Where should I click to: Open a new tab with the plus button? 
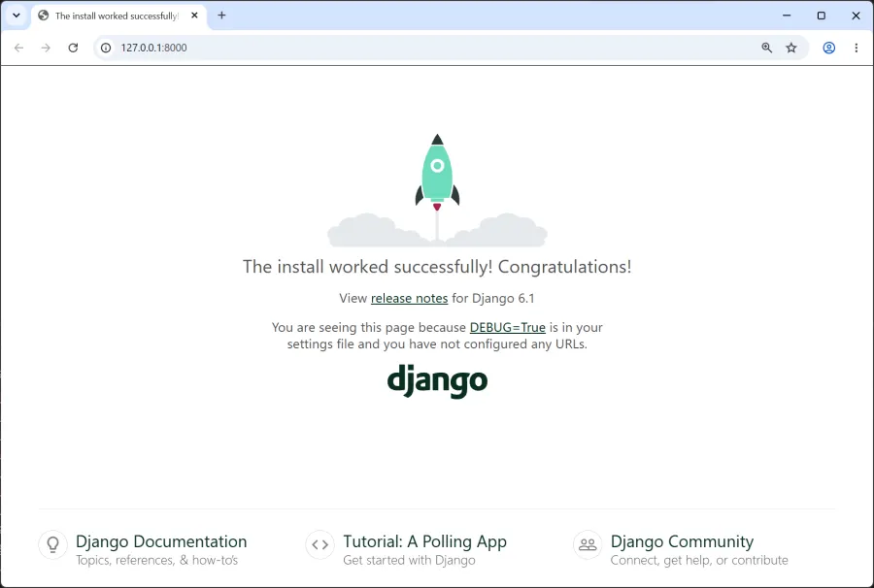click(x=221, y=16)
